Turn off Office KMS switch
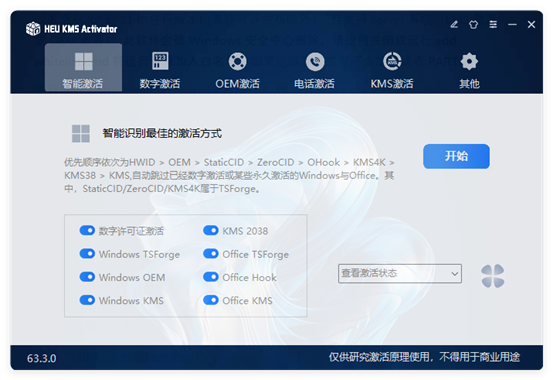553x380 pixels. 211,300
